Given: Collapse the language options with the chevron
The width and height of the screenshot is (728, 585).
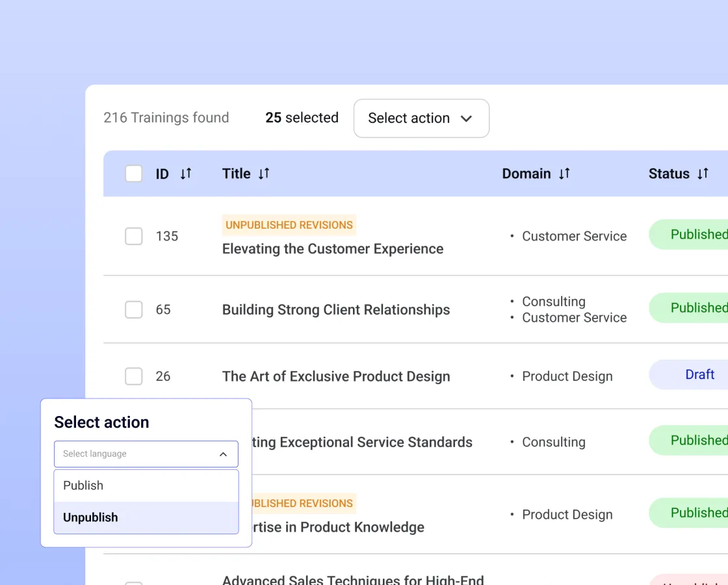Looking at the screenshot, I should [223, 454].
